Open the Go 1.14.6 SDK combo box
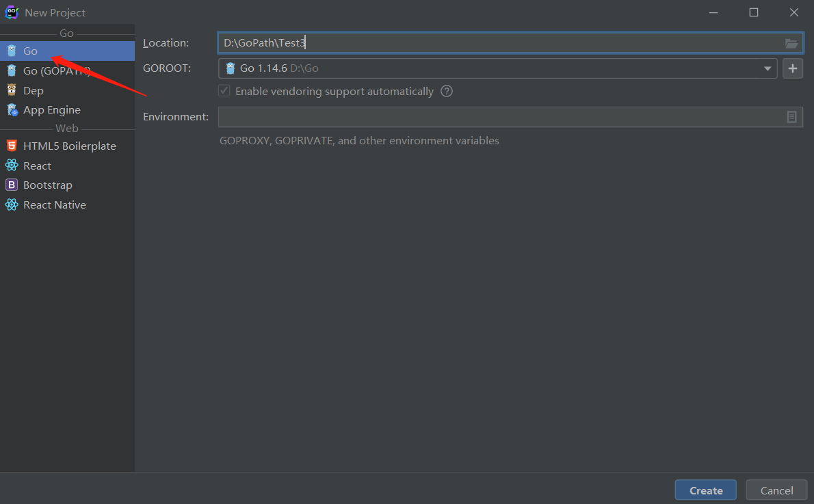 tap(497, 68)
